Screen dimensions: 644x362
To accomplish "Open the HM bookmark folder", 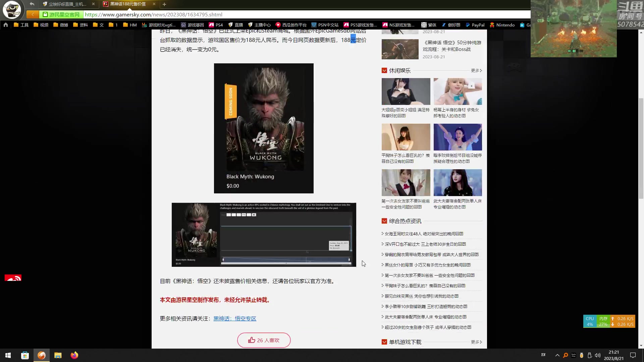I will (130, 25).
